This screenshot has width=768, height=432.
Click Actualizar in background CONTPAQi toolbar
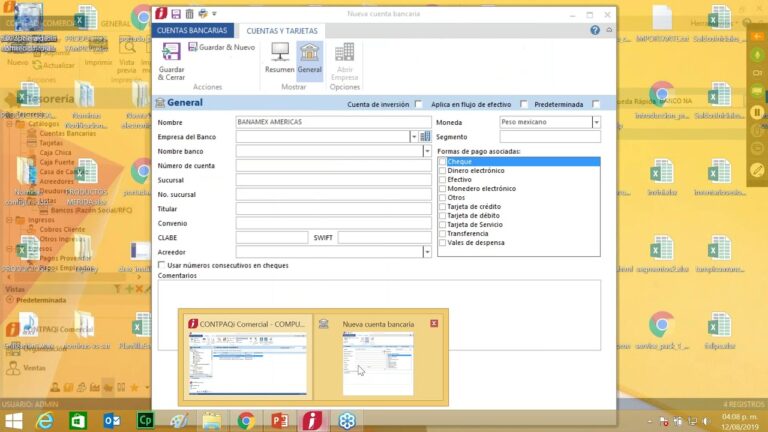[53, 65]
